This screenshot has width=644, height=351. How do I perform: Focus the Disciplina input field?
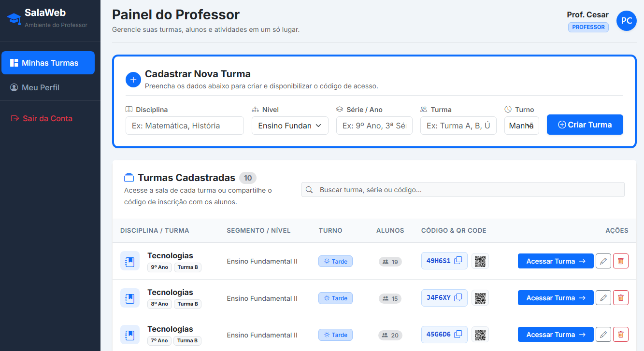tap(185, 126)
